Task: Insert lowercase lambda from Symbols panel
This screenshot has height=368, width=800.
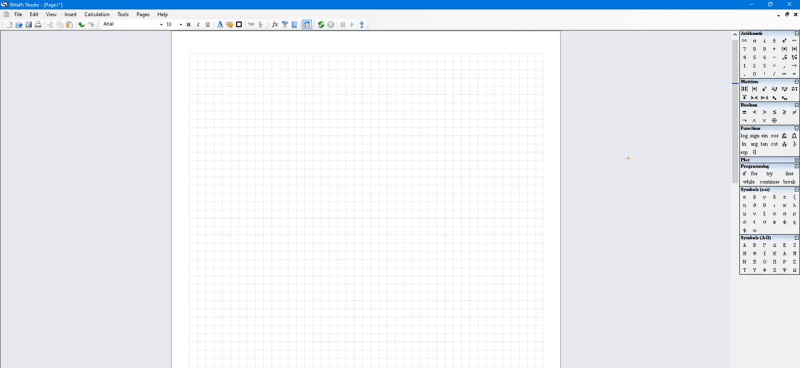Action: coord(794,205)
